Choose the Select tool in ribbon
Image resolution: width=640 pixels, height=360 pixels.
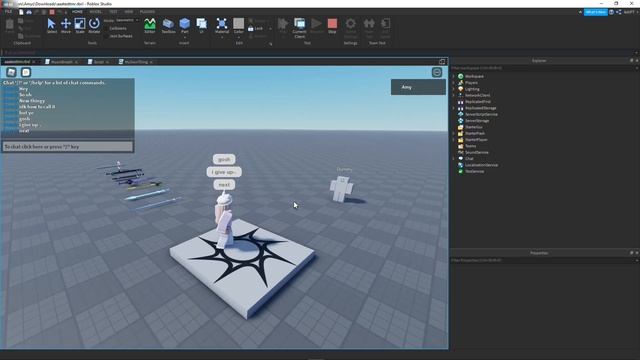click(x=51, y=26)
